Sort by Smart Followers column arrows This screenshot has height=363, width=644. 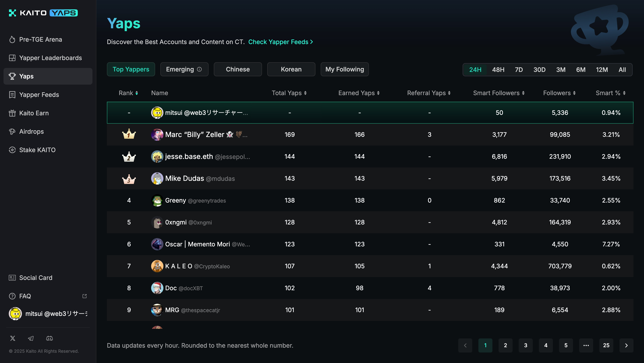pyautogui.click(x=523, y=93)
